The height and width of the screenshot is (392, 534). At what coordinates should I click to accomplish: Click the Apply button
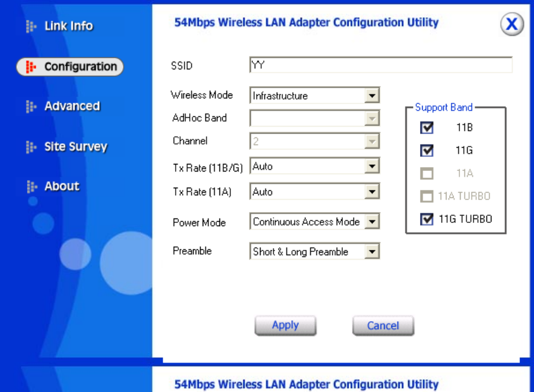[x=286, y=326]
